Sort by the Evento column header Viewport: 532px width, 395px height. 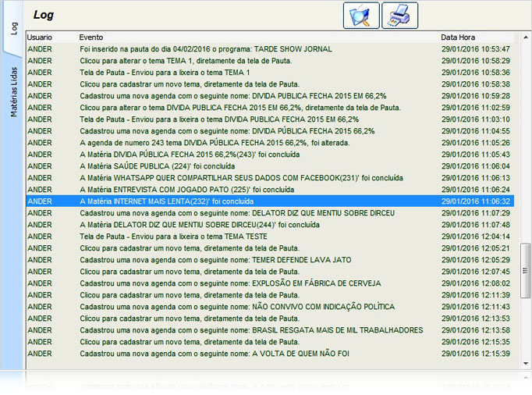[x=90, y=37]
